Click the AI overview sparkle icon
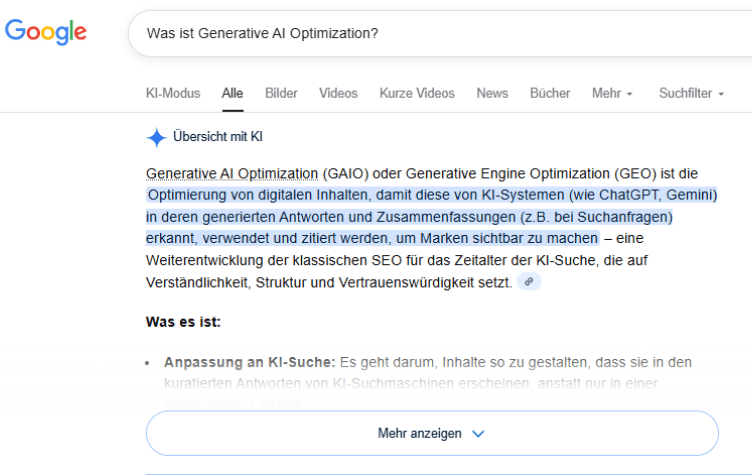Screen dimensions: 752x475 [156, 137]
